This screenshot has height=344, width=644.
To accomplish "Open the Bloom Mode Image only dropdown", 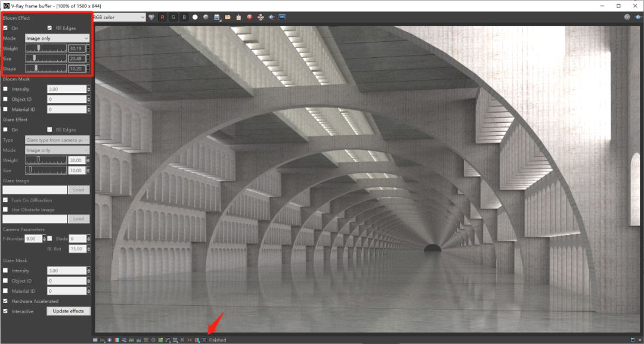I will click(x=57, y=38).
